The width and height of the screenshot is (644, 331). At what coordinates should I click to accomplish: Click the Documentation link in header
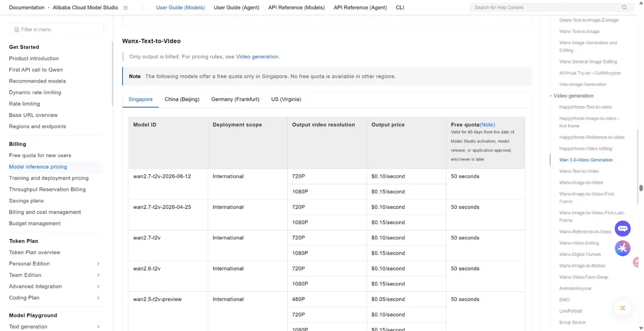pyautogui.click(x=27, y=8)
